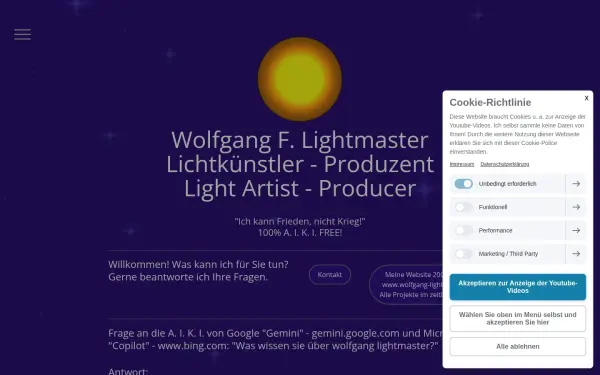Expand Unbedingt erforderlich details arrow
Viewport: 600px width, 375px height.
tap(576, 184)
